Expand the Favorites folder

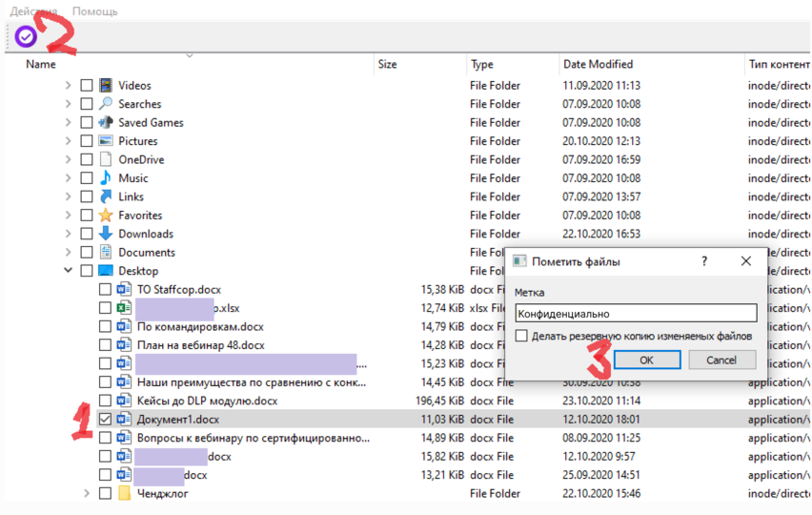click(68, 215)
